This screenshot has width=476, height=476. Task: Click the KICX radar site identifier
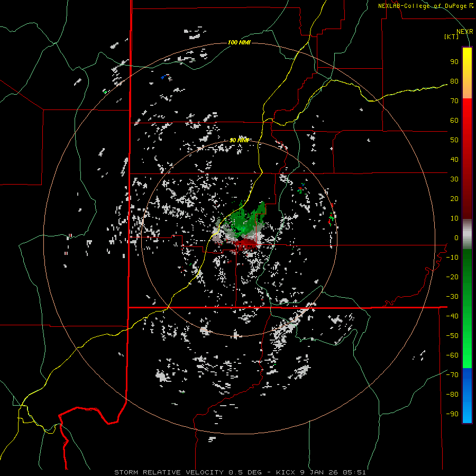pyautogui.click(x=287, y=472)
